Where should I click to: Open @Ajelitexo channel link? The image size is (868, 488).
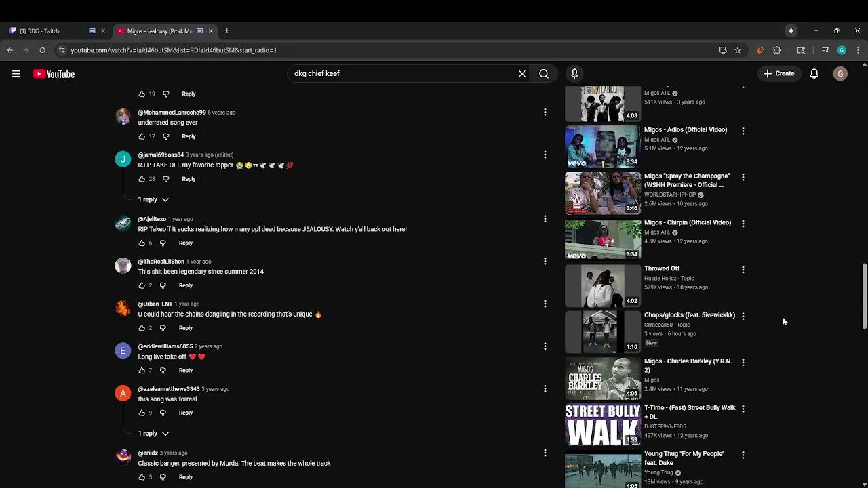tap(152, 219)
